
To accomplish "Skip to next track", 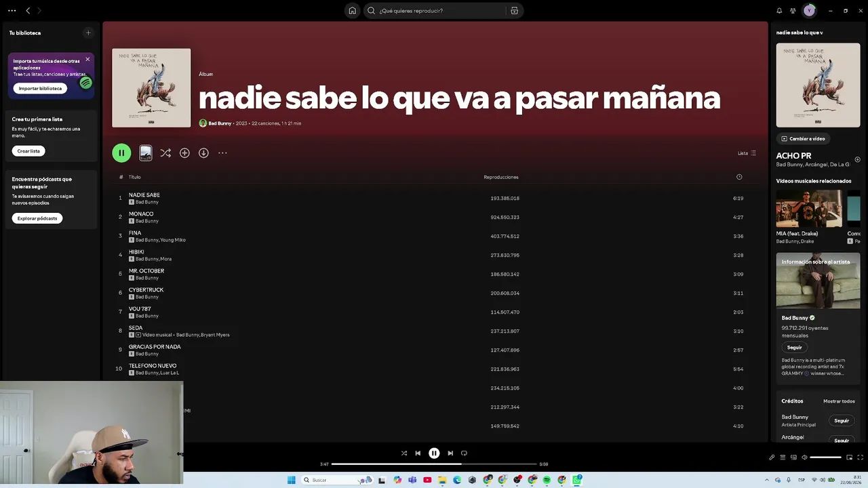I will [450, 453].
